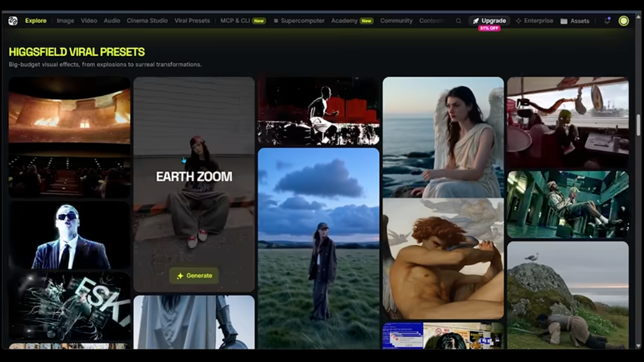Click the scrollbar down arrow
Image resolution: width=644 pixels, height=362 pixels.
point(638,346)
